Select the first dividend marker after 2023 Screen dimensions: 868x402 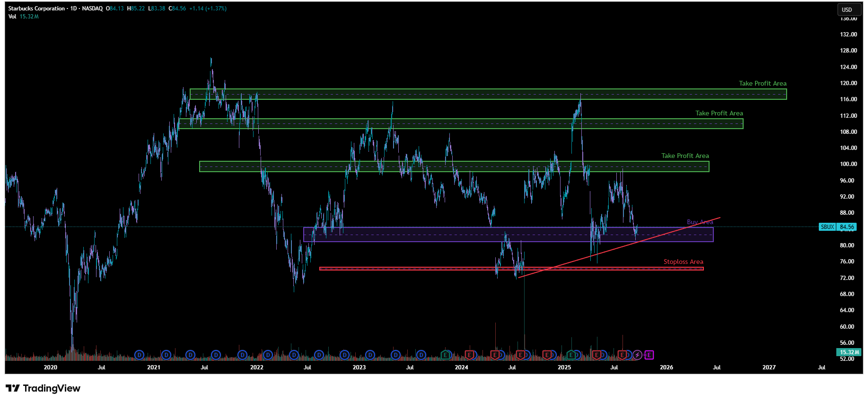(370, 355)
